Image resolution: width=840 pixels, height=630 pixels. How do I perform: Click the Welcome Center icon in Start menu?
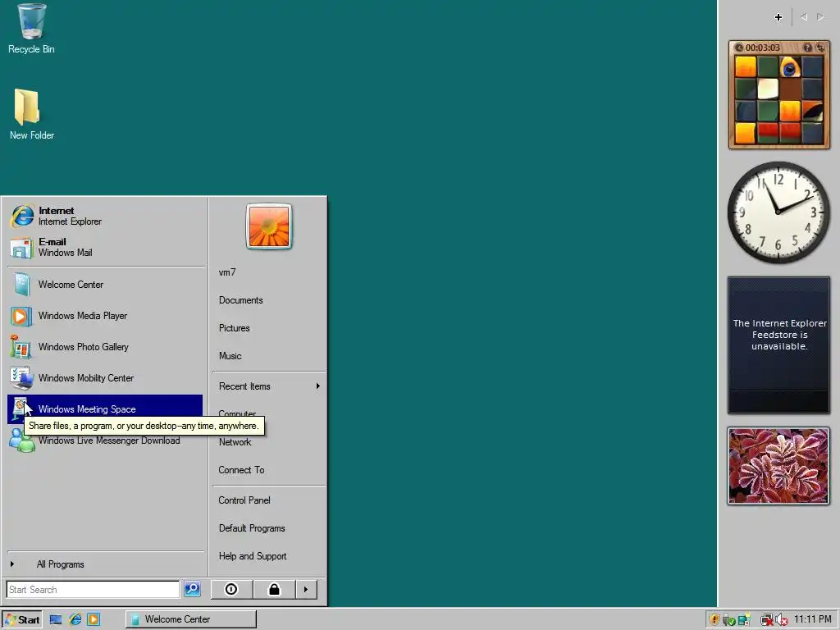[x=22, y=285]
